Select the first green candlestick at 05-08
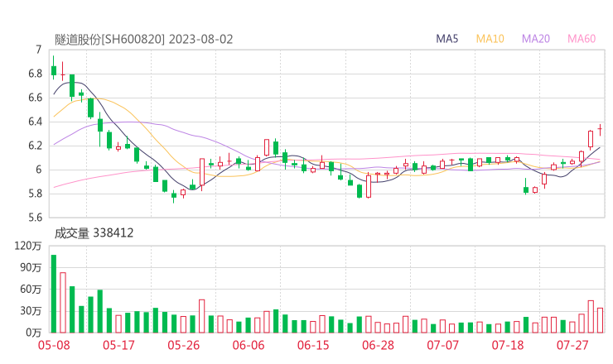The image size is (613, 364). tap(54, 68)
